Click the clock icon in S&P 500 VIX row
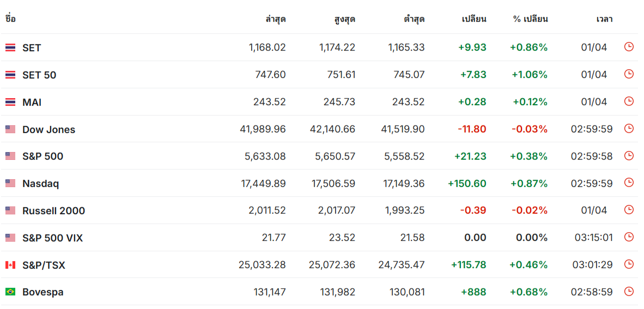This screenshot has width=644, height=309. pos(629,237)
